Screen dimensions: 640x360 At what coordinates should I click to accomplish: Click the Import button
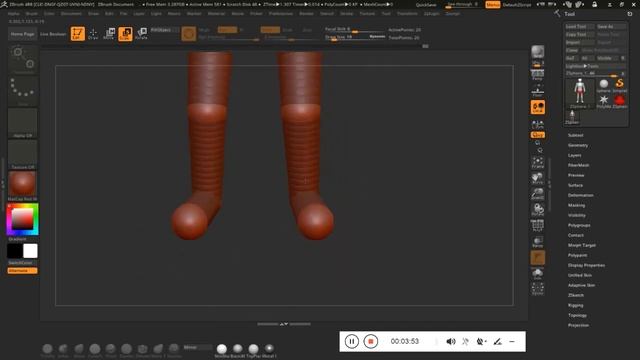[x=579, y=42]
